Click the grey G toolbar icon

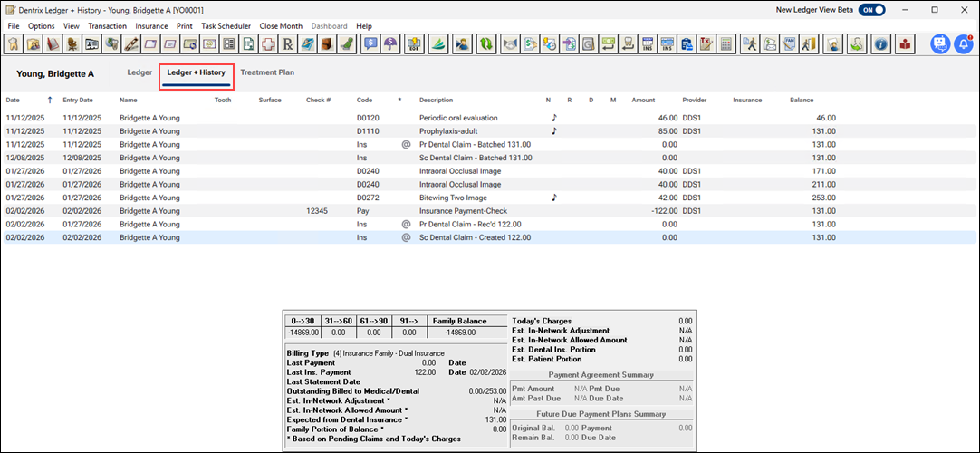tap(588, 43)
